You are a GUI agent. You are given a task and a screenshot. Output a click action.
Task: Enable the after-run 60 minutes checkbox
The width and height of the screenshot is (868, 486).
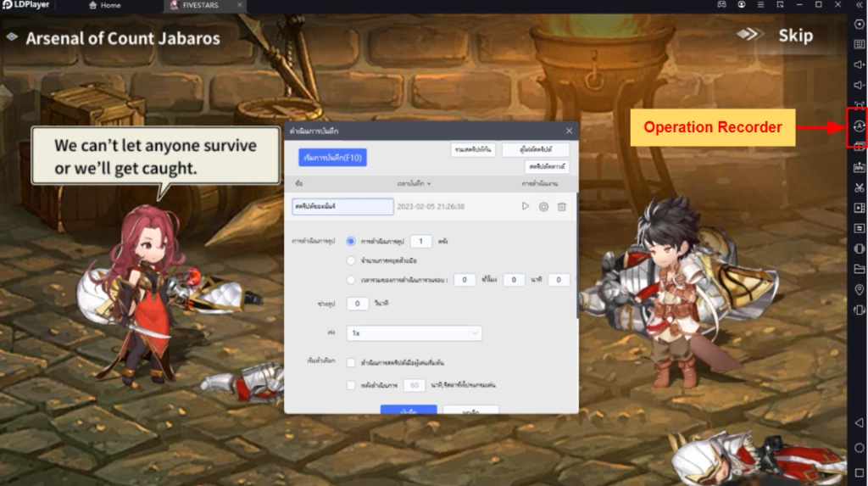351,384
